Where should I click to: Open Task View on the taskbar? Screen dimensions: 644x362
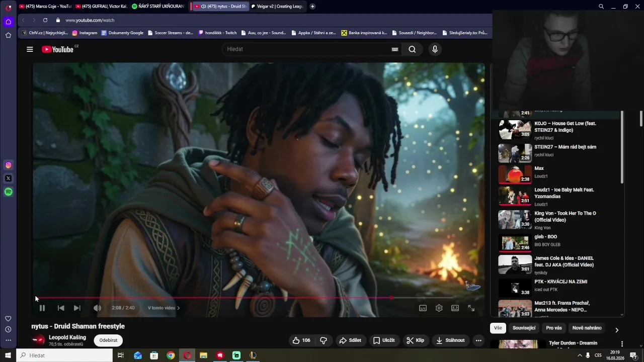tap(120, 355)
